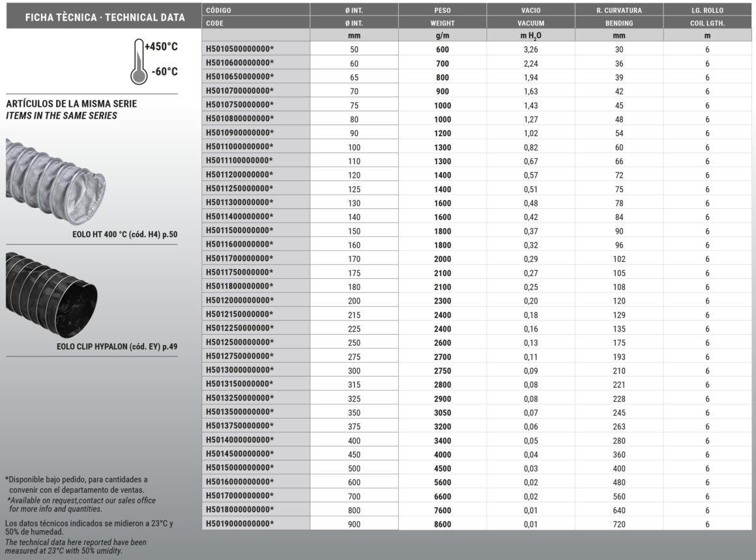Click the EOLO HT 400 °C p.50 caption
This screenshot has width=756, height=560.
coord(123,234)
